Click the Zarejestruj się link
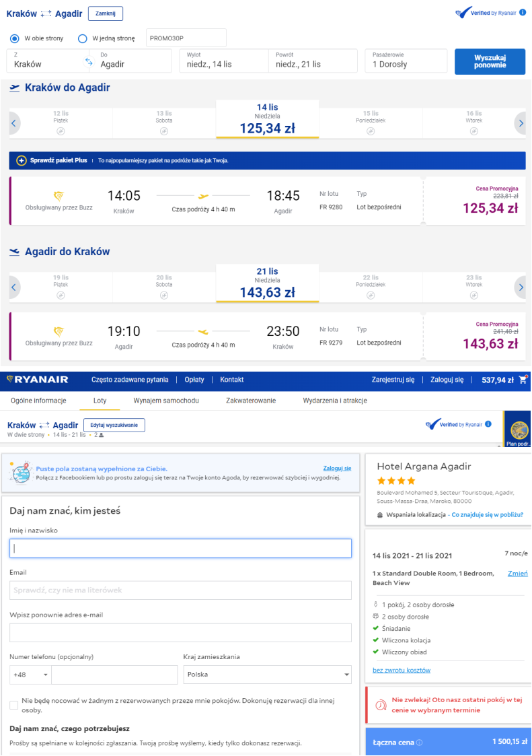 pyautogui.click(x=393, y=380)
